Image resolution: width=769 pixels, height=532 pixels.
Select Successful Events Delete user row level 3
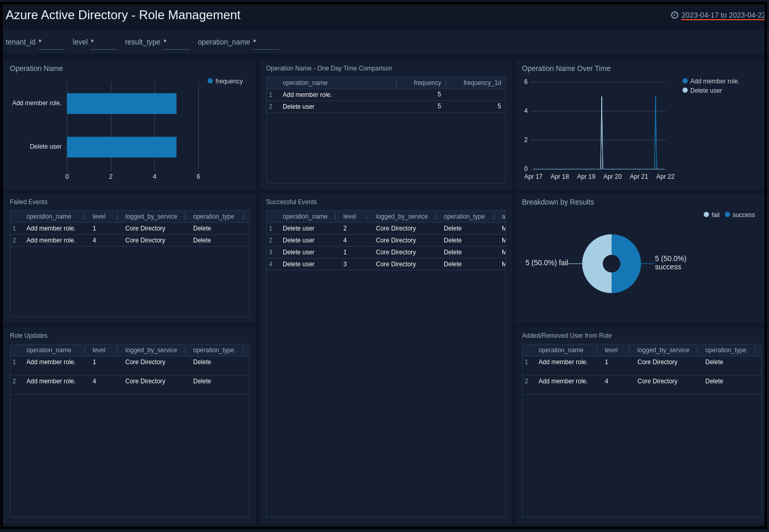tap(386, 264)
